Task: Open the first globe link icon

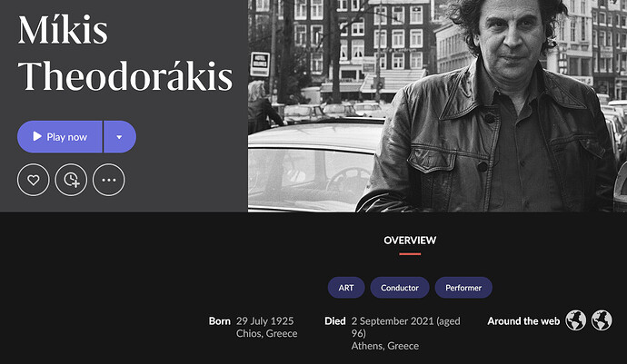Action: tap(576, 320)
